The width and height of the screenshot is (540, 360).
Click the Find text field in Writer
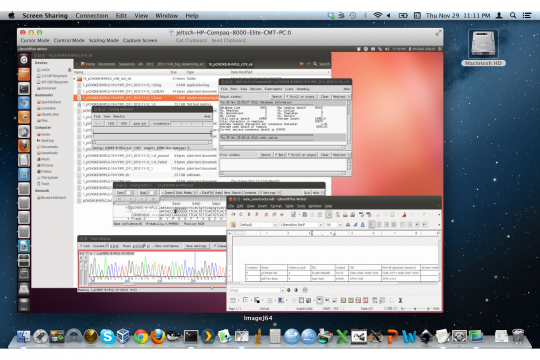(255, 290)
